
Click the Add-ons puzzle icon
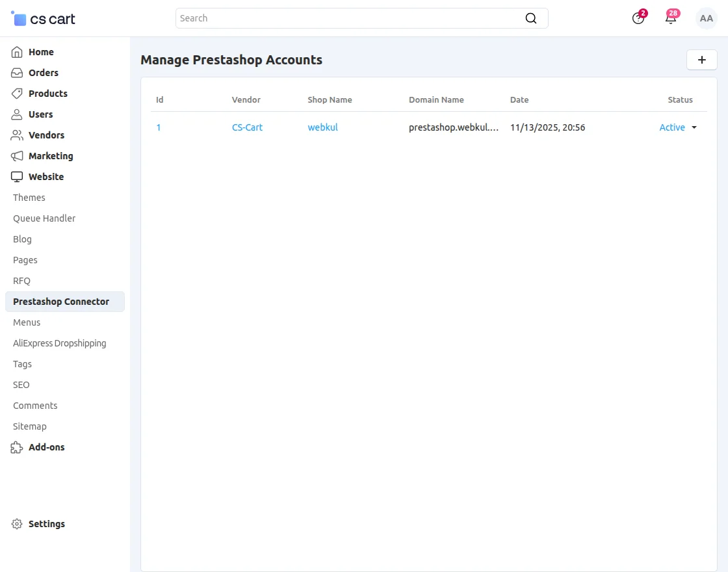17,447
